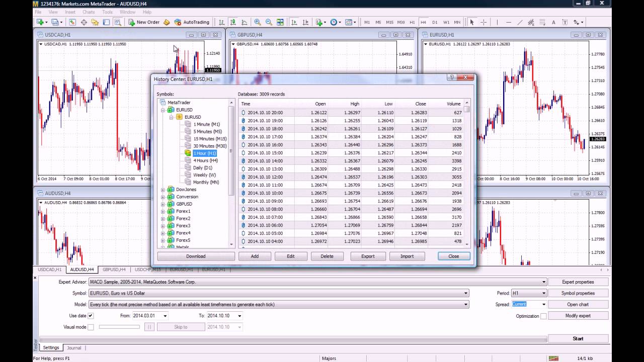Open the Charts menu
The width and height of the screenshot is (644, 362).
[x=89, y=12]
